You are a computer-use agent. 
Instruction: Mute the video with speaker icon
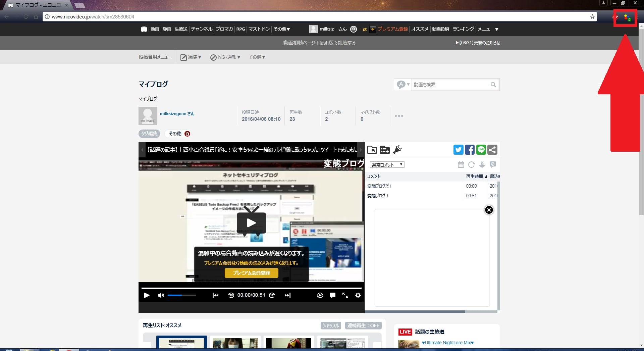161,295
